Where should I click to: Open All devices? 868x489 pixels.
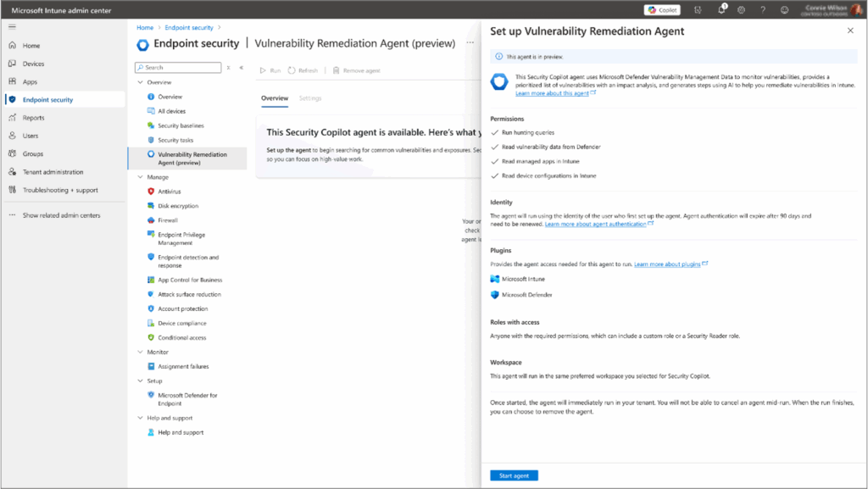click(171, 111)
